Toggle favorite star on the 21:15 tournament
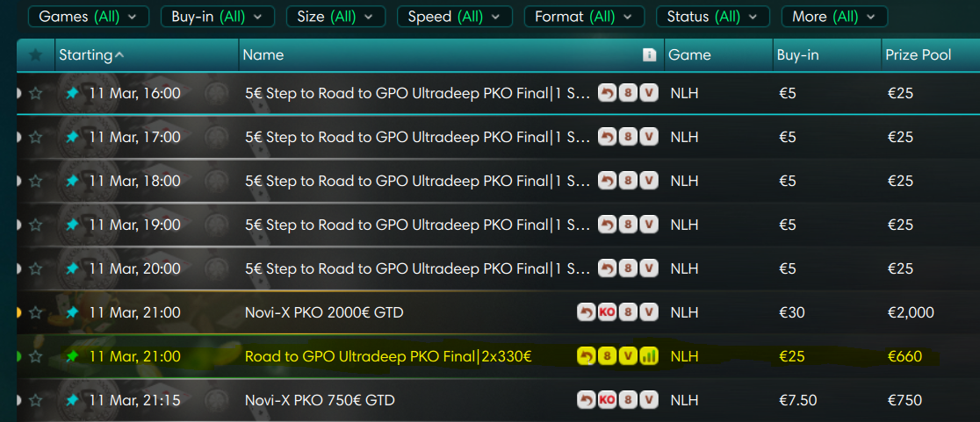The height and width of the screenshot is (422, 980). 35,400
